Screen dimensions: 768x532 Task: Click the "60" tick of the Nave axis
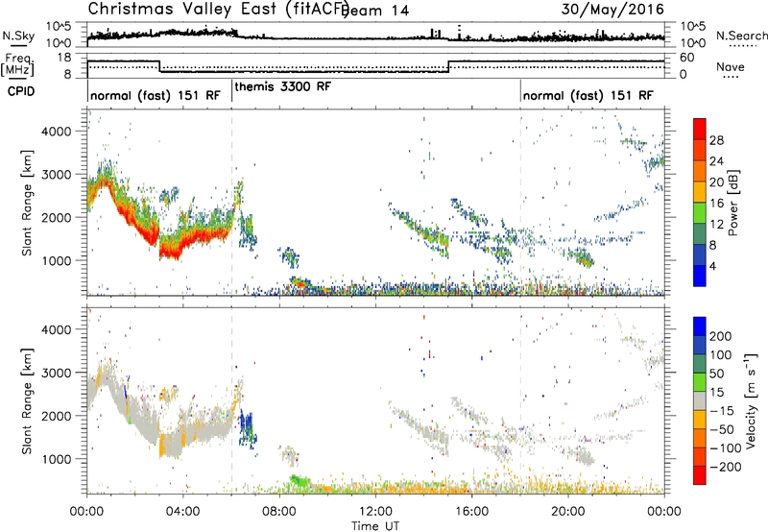click(687, 58)
